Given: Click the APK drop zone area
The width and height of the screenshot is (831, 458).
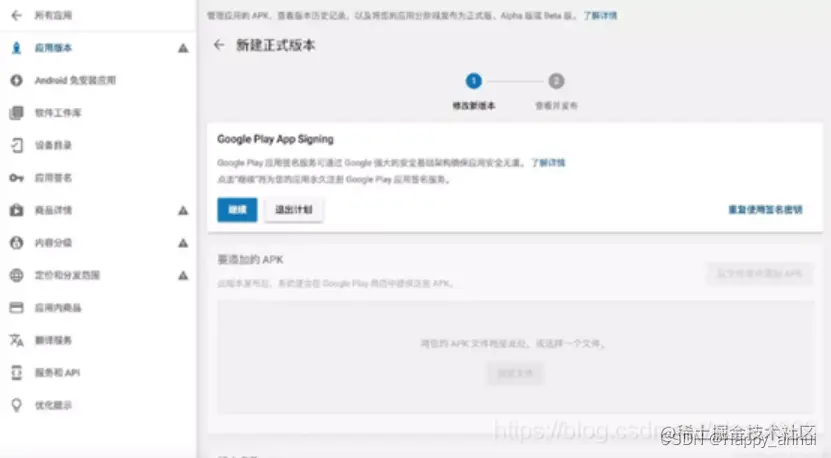Looking at the screenshot, I should click(x=515, y=357).
